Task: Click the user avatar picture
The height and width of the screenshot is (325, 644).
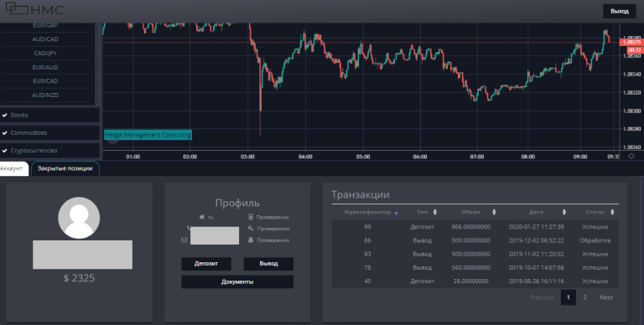Action: point(79,218)
